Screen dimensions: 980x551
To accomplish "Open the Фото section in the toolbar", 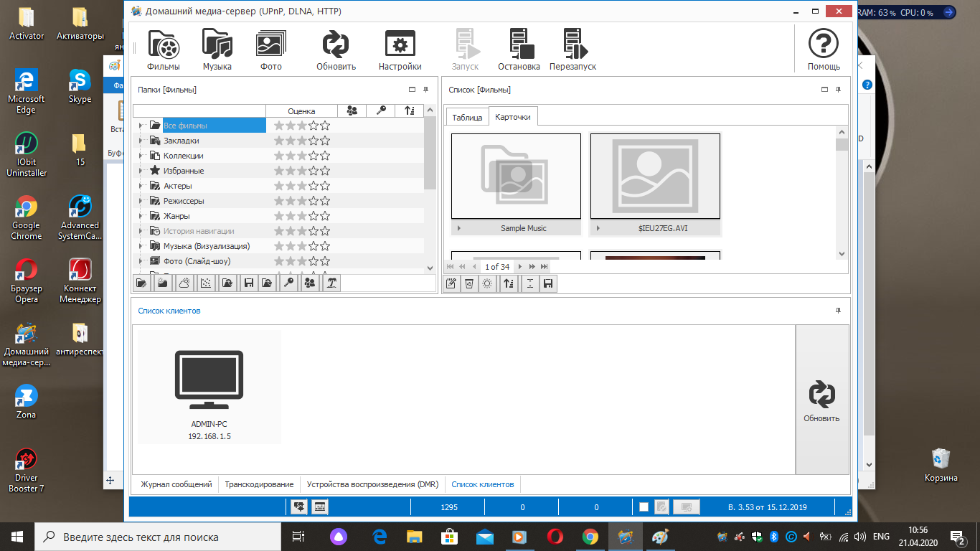I will 271,50.
